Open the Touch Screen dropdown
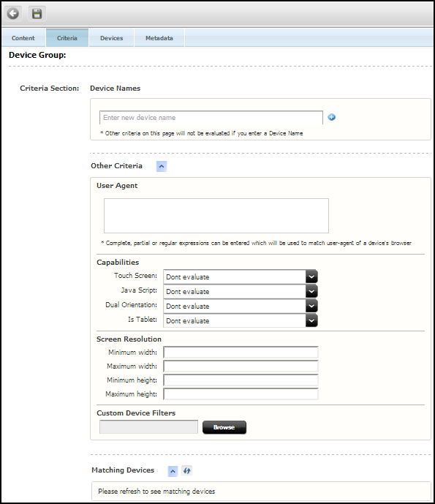Screen dimensions: 435x504 (241, 277)
